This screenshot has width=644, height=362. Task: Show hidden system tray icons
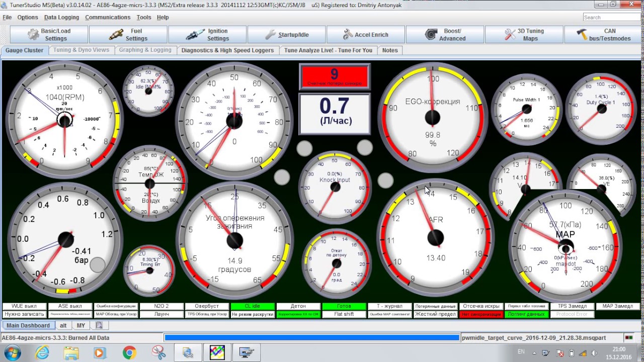click(535, 353)
